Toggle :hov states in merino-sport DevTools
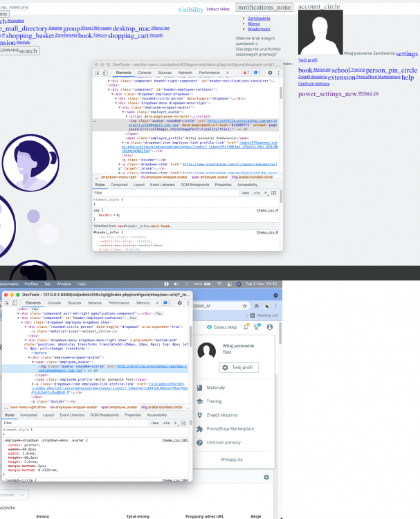The image size is (420, 519). (x=245, y=193)
